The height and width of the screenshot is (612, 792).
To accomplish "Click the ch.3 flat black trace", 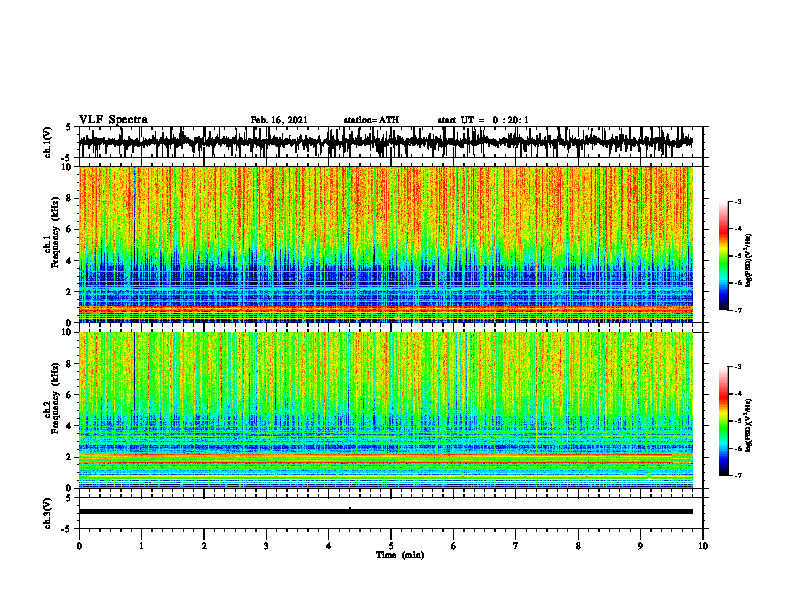I will (x=386, y=512).
